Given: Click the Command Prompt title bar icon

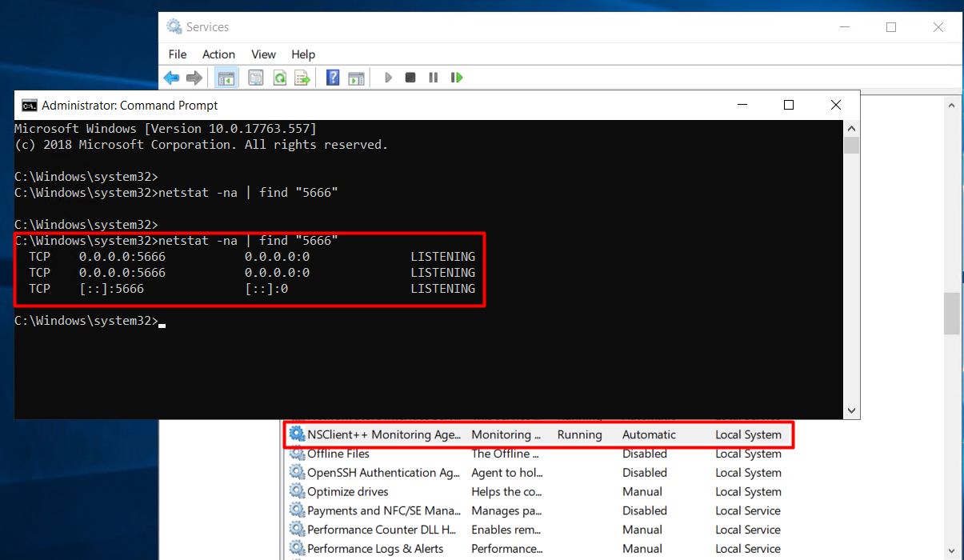Looking at the screenshot, I should pos(29,106).
